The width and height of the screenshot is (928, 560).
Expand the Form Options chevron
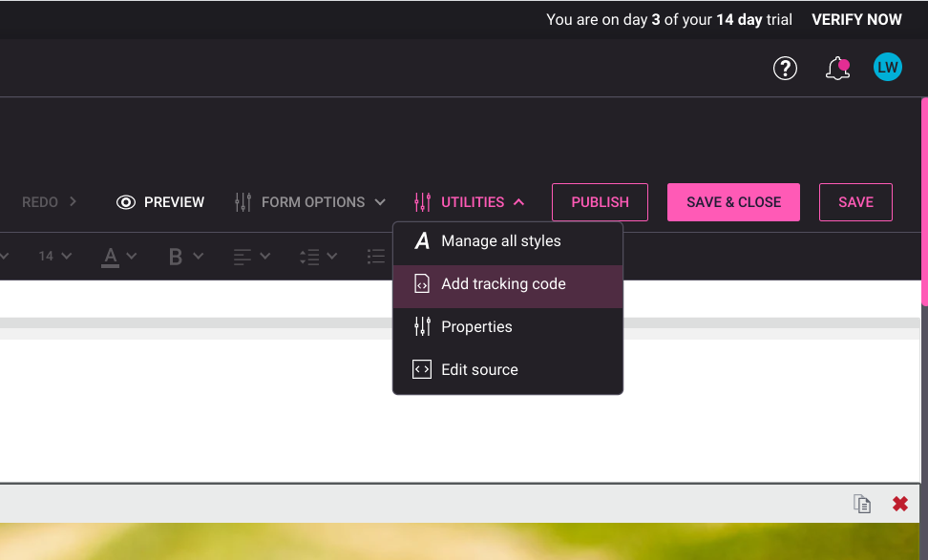tap(380, 202)
